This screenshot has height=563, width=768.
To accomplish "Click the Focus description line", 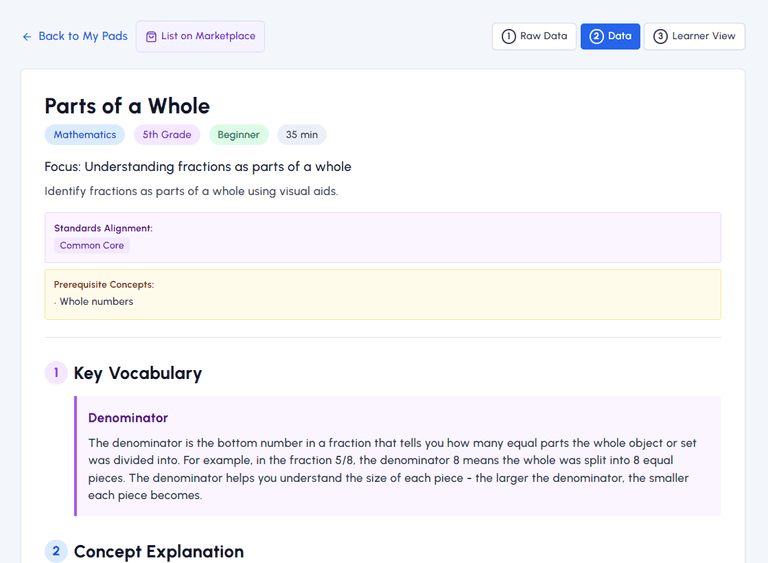I will click(198, 167).
